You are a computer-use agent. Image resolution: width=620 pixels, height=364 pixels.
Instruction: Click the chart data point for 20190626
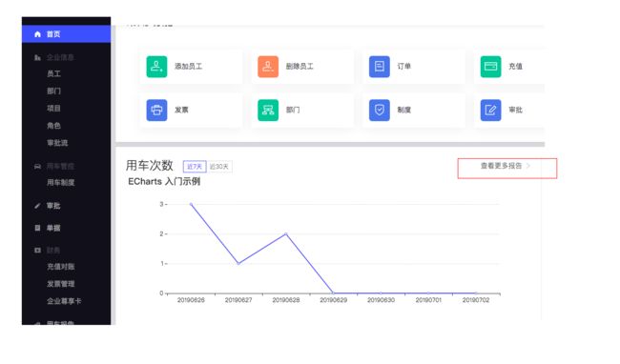191,204
